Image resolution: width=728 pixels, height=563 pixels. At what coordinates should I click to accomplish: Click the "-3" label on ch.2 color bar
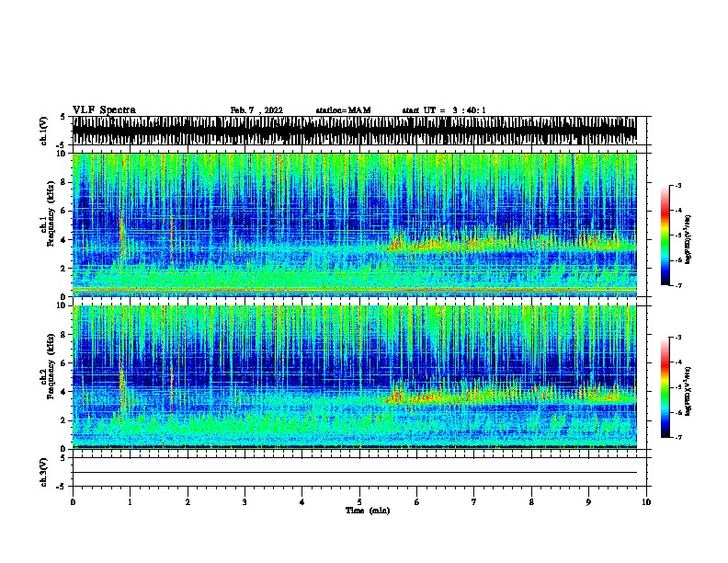point(678,338)
